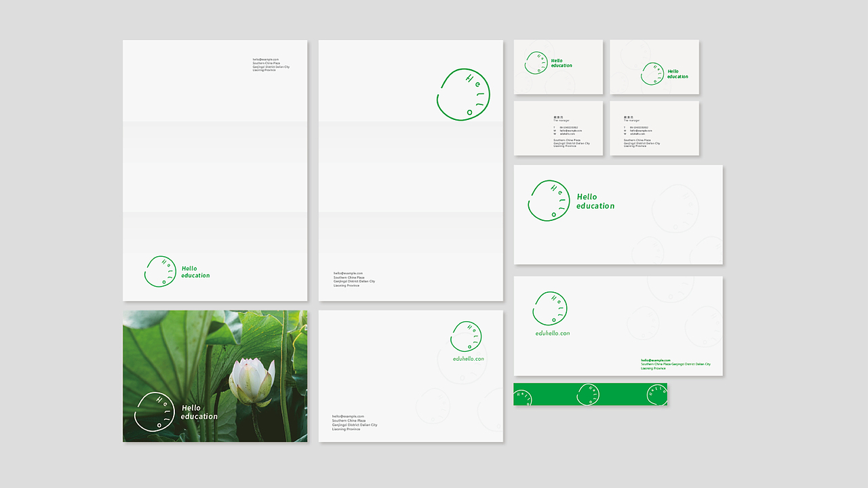
Task: Click the green logo above eduhello.con on the small envelope
Action: click(x=466, y=337)
